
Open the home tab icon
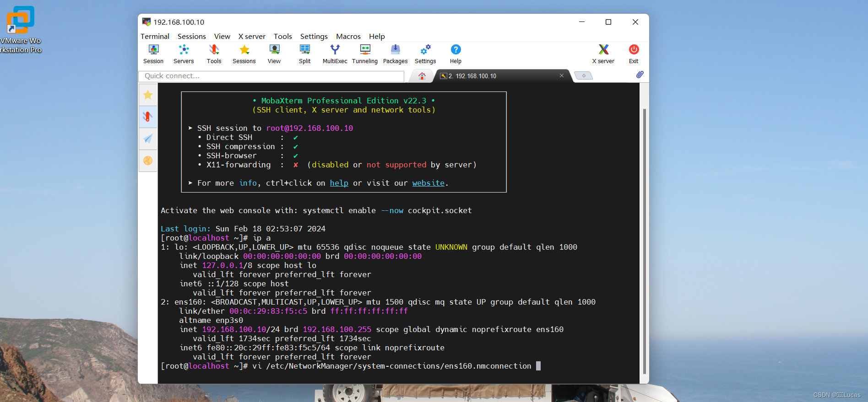(422, 76)
